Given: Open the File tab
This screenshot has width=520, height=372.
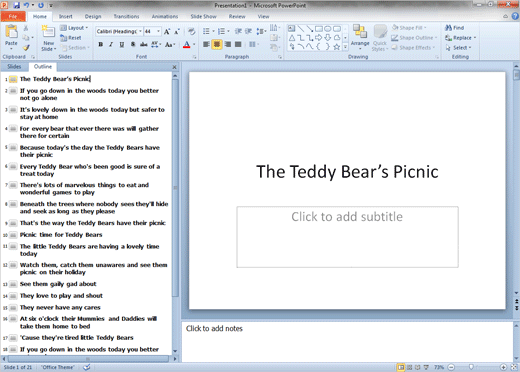Looking at the screenshot, I should click(x=13, y=16).
